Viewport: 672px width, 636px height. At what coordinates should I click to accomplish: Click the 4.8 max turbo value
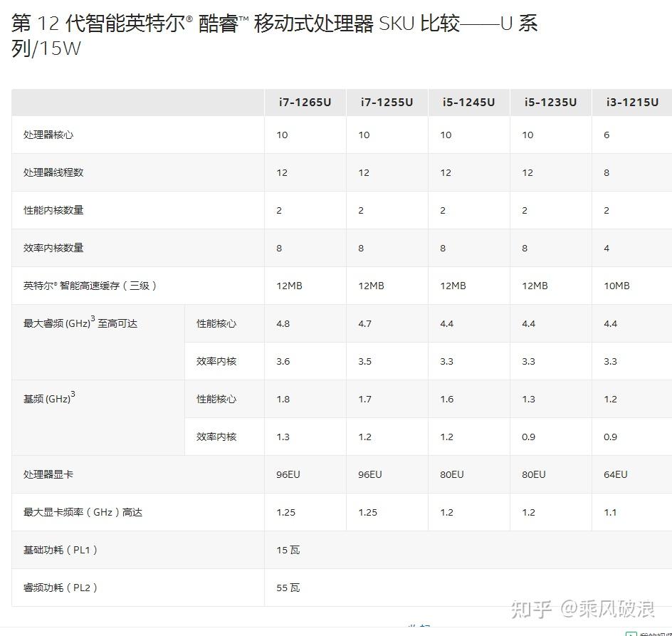(283, 324)
